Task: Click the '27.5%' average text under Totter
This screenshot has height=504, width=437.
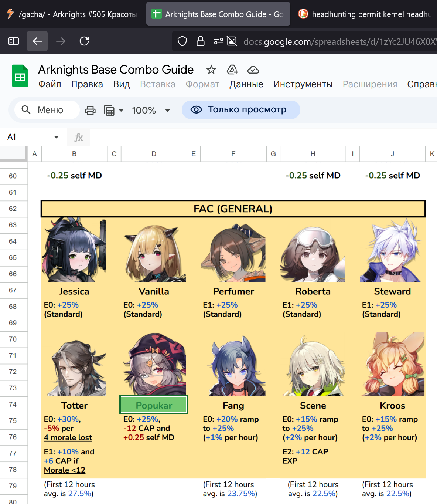Action: (x=79, y=494)
